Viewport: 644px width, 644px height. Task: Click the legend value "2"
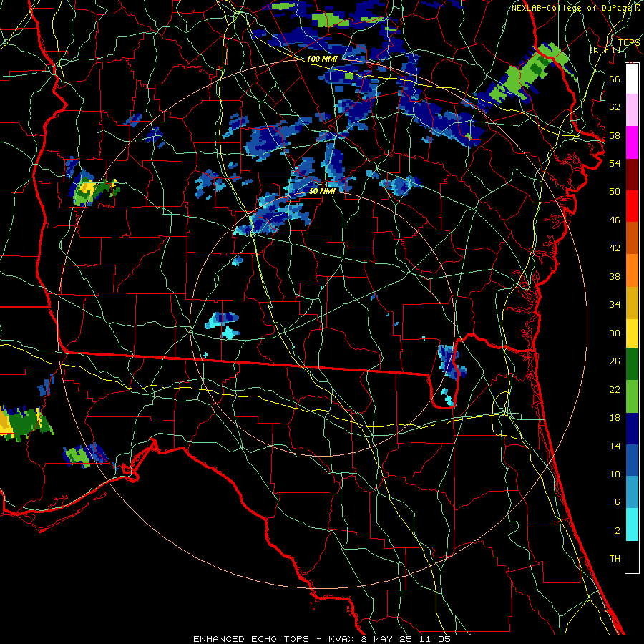(618, 531)
